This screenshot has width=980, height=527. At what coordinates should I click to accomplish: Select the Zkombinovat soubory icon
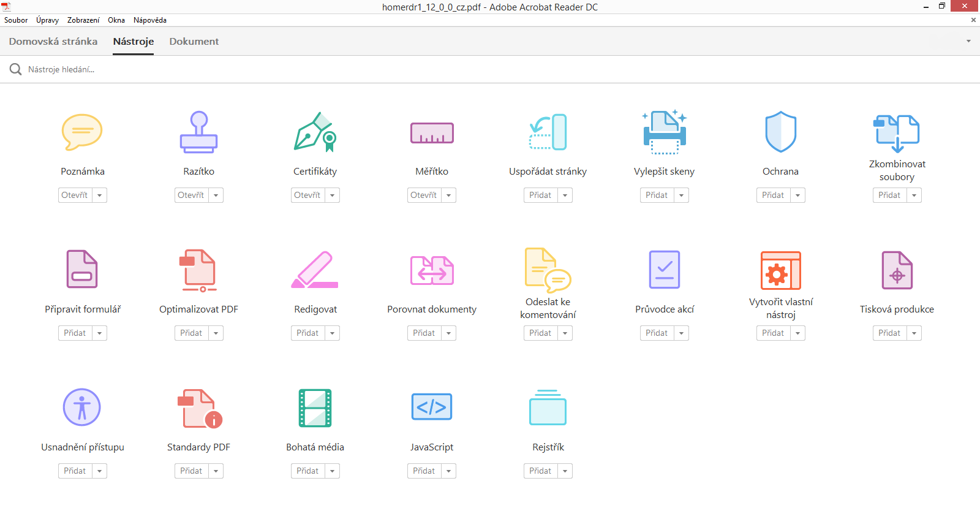coord(897,133)
